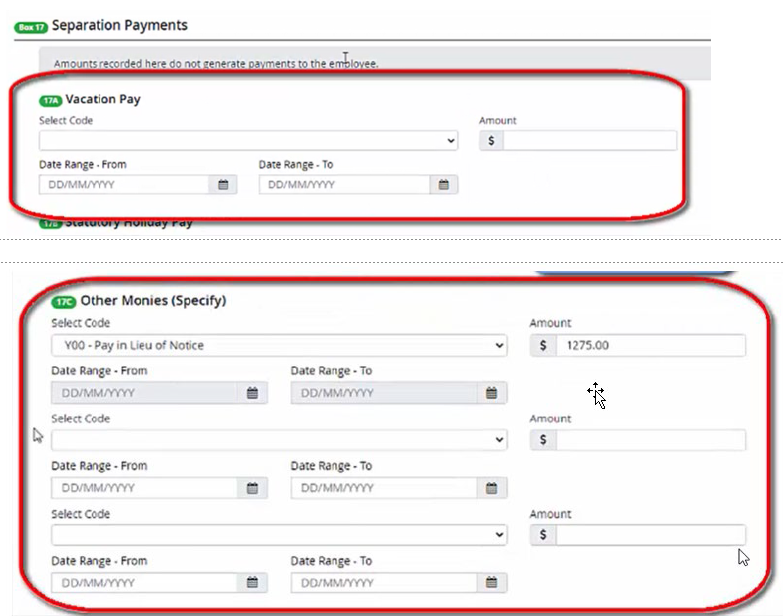The height and width of the screenshot is (616, 783).
Task: Open the 'Y00 - Pay in Lieu of Notice' dropdown
Action: tap(279, 346)
